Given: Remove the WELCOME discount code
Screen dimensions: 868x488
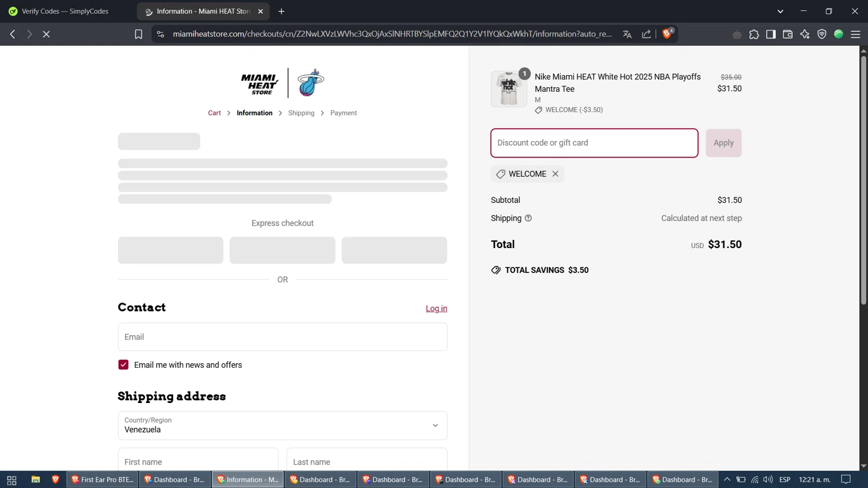Looking at the screenshot, I should (556, 173).
